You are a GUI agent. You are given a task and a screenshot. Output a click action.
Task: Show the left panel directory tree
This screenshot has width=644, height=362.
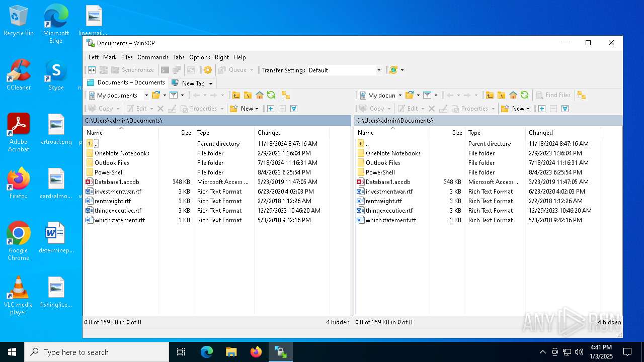pos(286,95)
